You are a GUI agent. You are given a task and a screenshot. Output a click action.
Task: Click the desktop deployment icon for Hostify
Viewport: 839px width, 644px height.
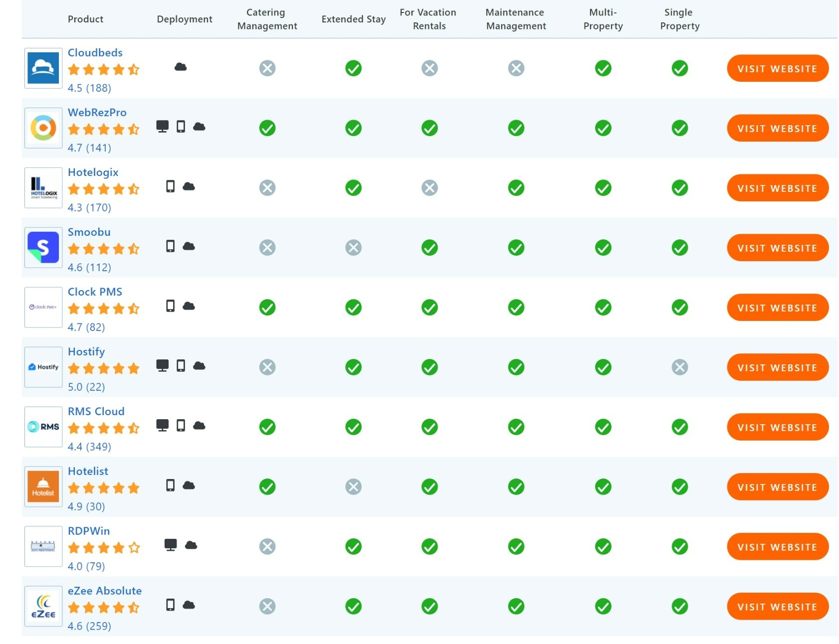(x=162, y=365)
